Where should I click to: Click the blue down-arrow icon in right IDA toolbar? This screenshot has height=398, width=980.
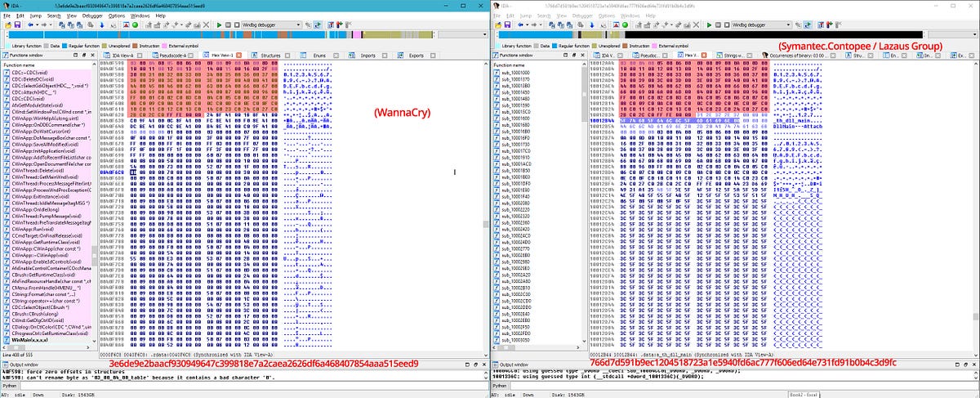(x=592, y=25)
